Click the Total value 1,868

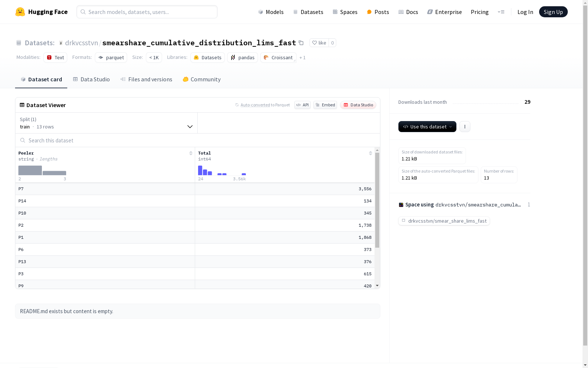click(365, 237)
